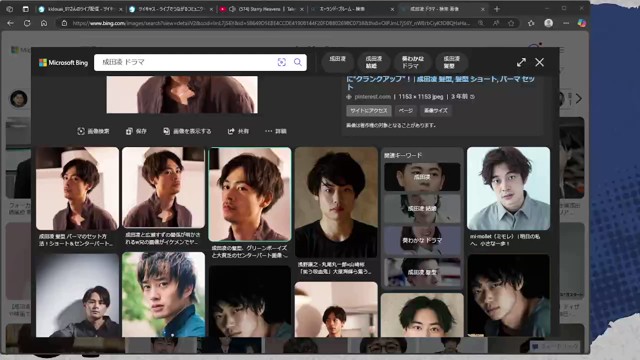Viewport: 640px width, 360px height.
Task: Open the tab actions menu icon
Action: [25, 9]
